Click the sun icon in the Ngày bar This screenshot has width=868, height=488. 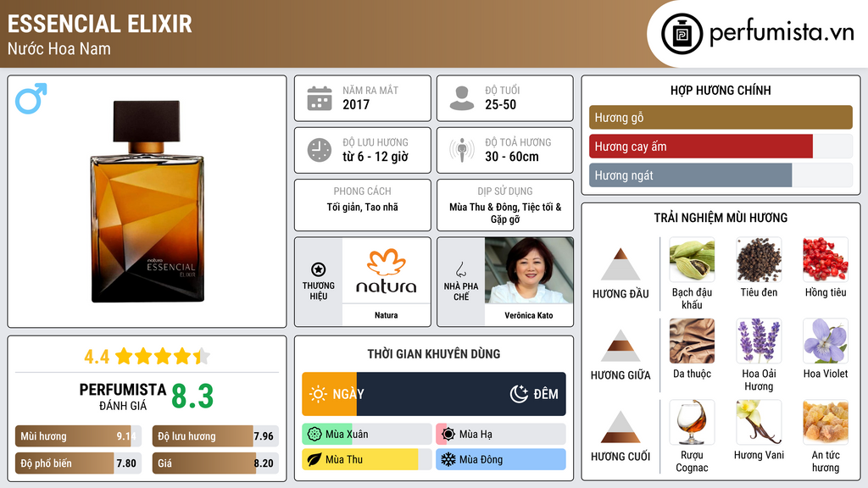(x=319, y=394)
